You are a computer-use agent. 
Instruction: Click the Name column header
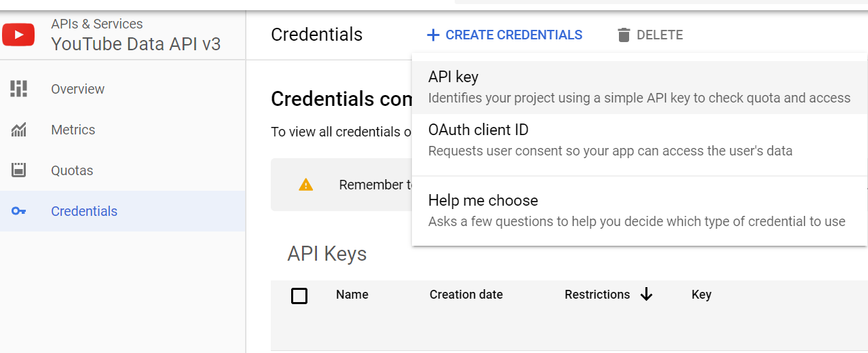pos(352,295)
